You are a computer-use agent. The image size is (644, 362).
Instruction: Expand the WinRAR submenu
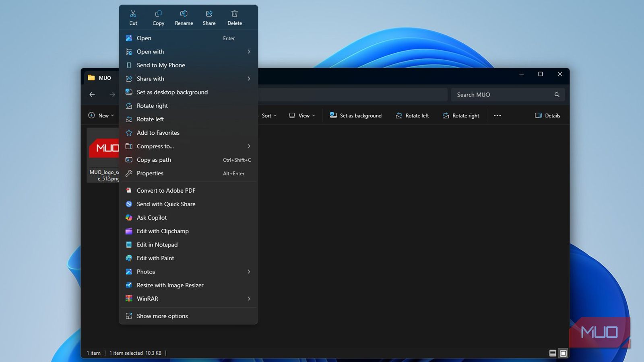coord(188,299)
